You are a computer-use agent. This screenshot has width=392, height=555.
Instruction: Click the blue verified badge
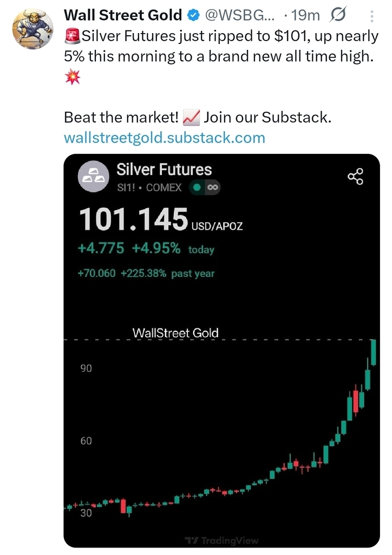(x=193, y=15)
